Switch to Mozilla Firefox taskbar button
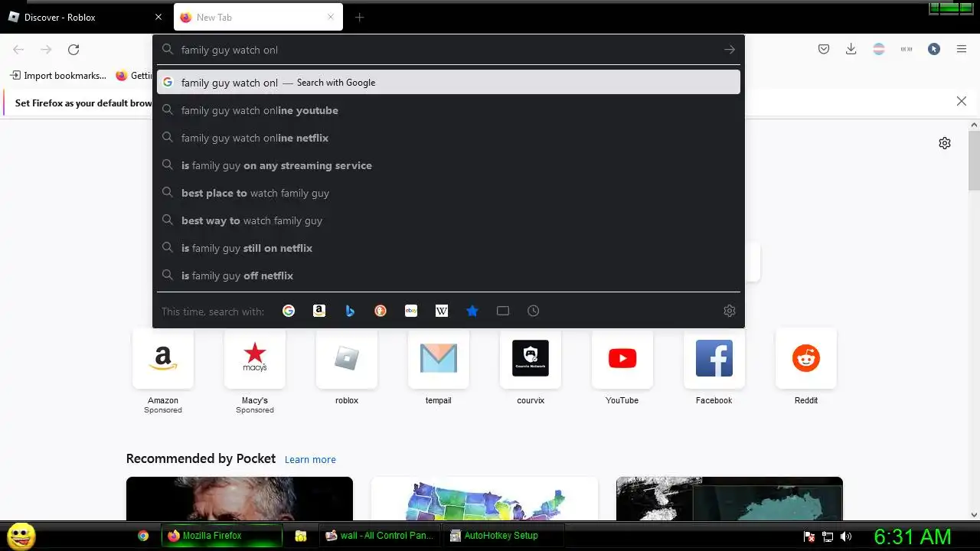The image size is (980, 551). [222, 536]
